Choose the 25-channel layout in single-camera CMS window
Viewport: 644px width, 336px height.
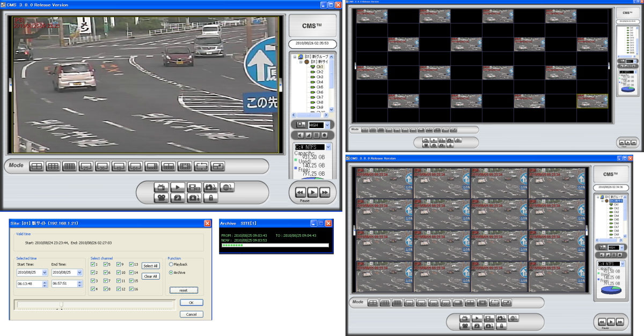(x=86, y=166)
